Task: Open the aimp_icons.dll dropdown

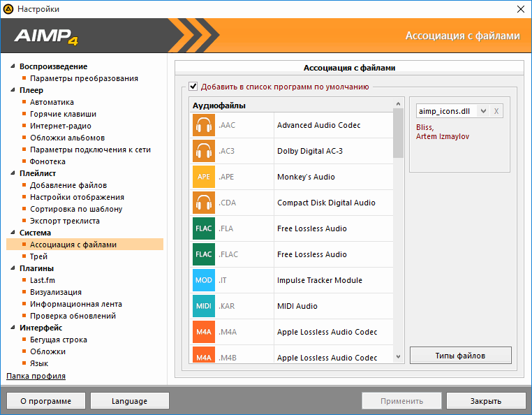Action: click(x=484, y=111)
